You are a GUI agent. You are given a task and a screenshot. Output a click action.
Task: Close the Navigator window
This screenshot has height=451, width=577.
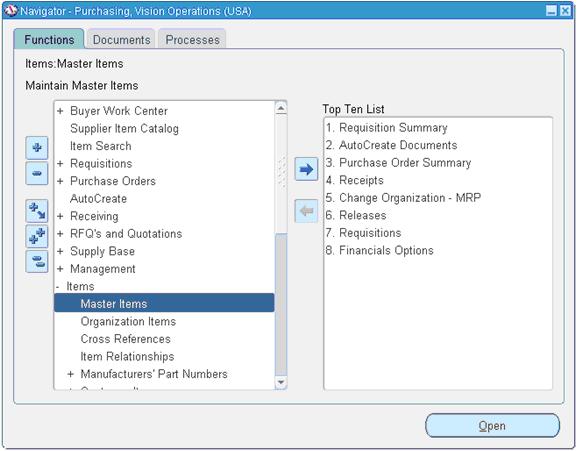click(565, 11)
